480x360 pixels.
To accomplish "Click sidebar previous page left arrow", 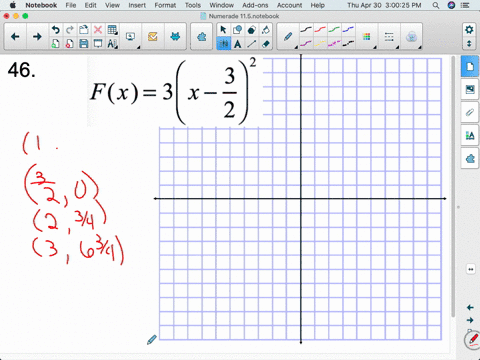I will tap(470, 307).
